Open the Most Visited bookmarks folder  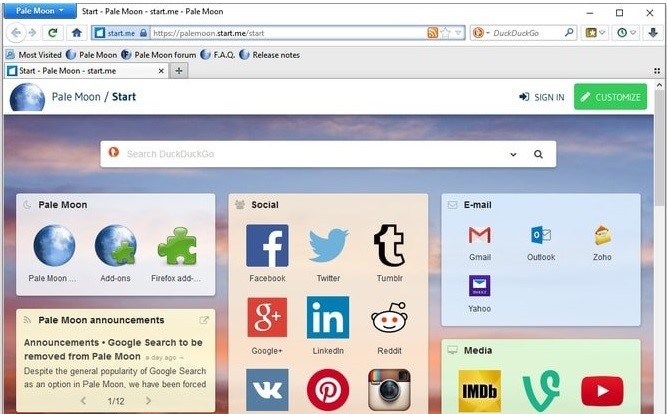pos(34,55)
